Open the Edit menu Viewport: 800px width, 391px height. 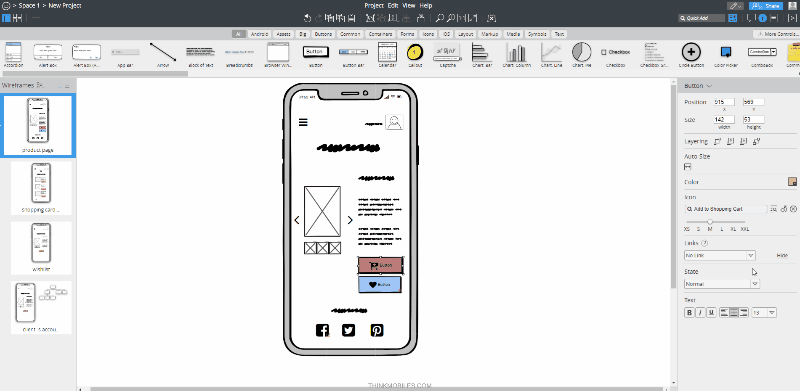point(393,6)
